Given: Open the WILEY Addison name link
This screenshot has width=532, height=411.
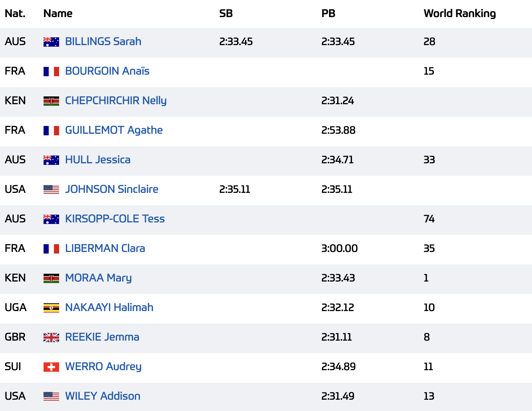Looking at the screenshot, I should click(103, 396).
